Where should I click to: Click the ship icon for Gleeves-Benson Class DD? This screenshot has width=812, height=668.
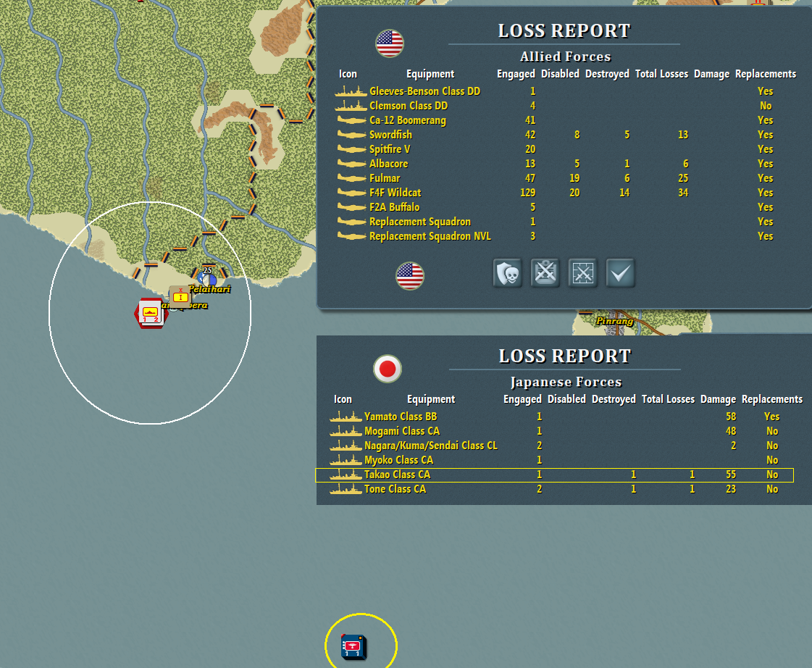coord(351,92)
